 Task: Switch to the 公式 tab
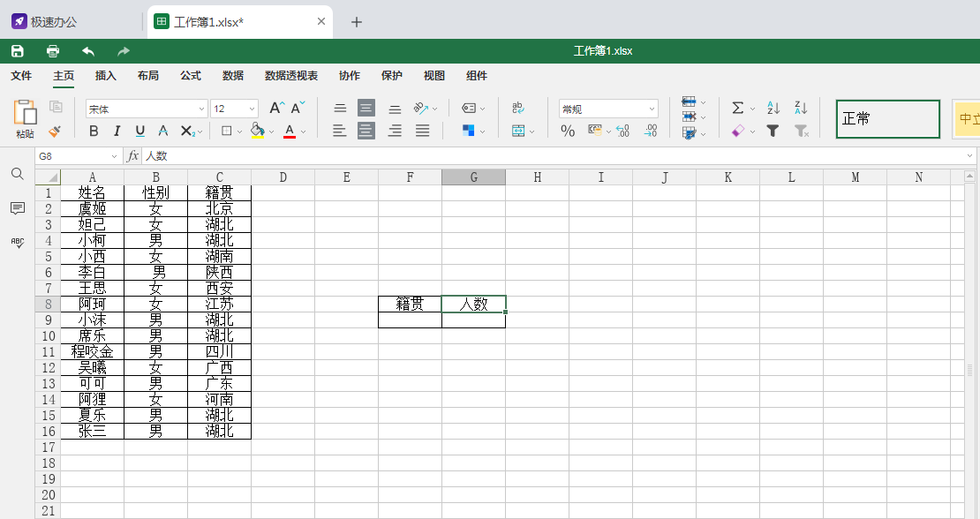pyautogui.click(x=191, y=76)
